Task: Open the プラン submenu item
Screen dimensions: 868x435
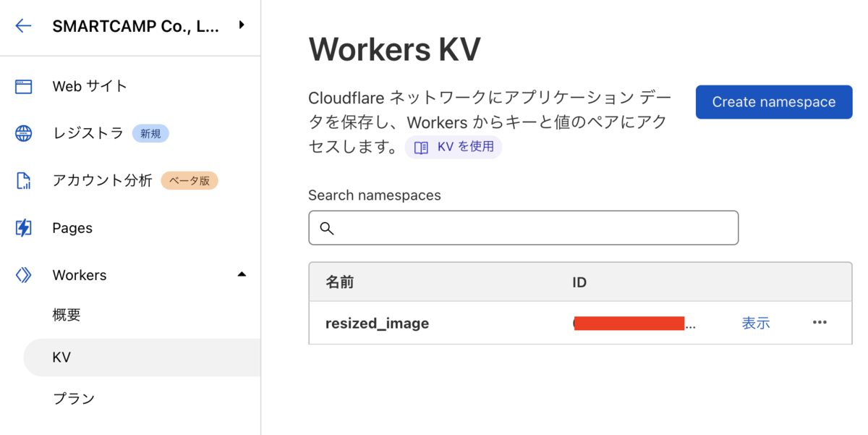Action: (x=73, y=399)
